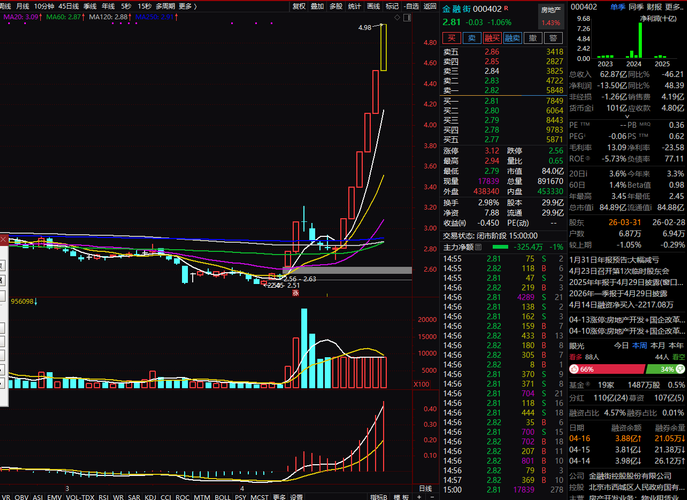Screen dimensions: 687x500
Task: Close the left floating panel with the red X
Action: point(4,240)
